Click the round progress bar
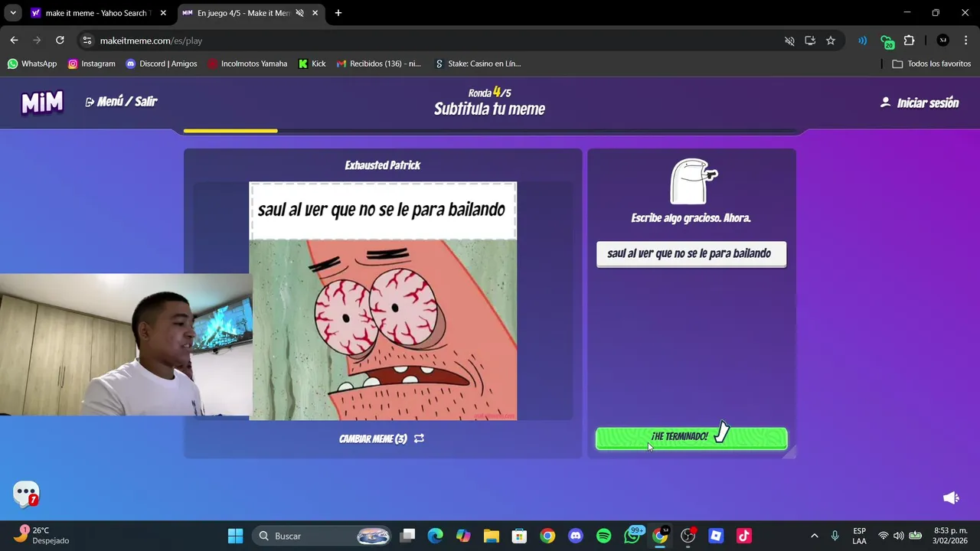980x551 pixels. [x=490, y=131]
